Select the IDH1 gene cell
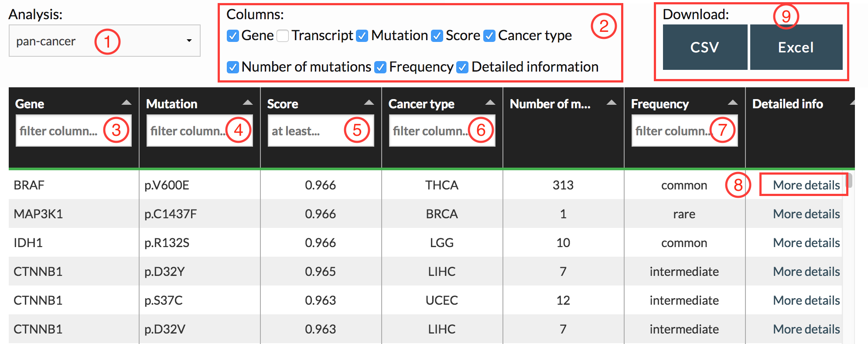 [74, 243]
